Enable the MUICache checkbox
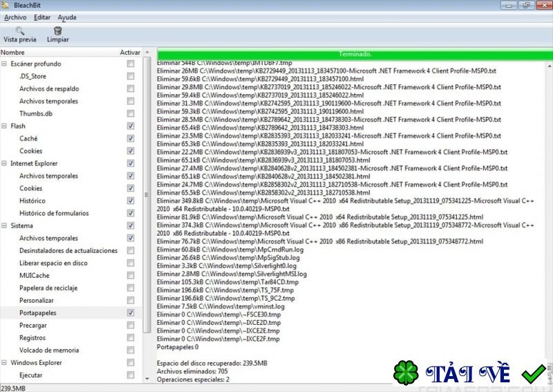 tap(131, 275)
